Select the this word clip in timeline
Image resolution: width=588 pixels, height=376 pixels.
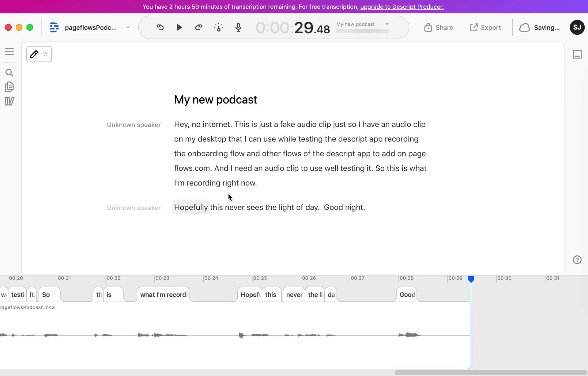click(272, 295)
